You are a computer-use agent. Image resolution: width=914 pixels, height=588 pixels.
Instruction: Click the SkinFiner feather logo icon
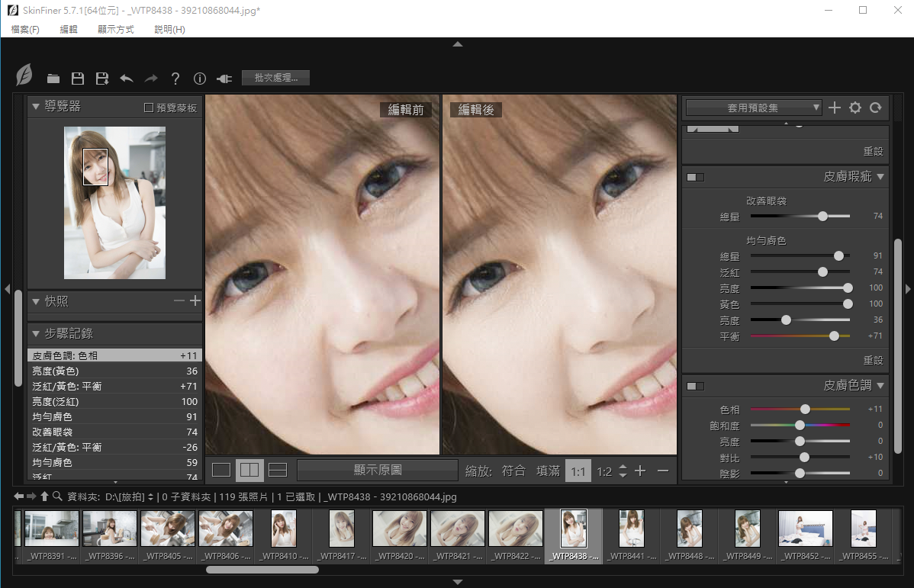point(24,76)
